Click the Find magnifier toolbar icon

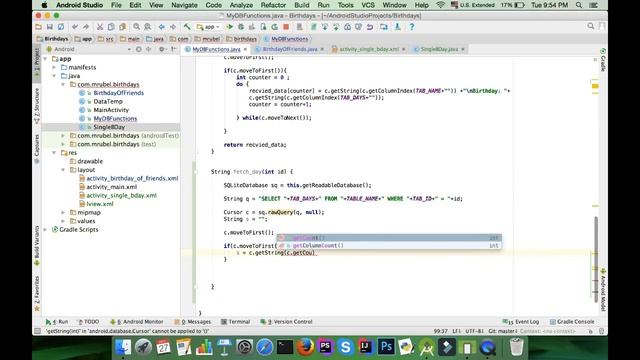pos(136,27)
